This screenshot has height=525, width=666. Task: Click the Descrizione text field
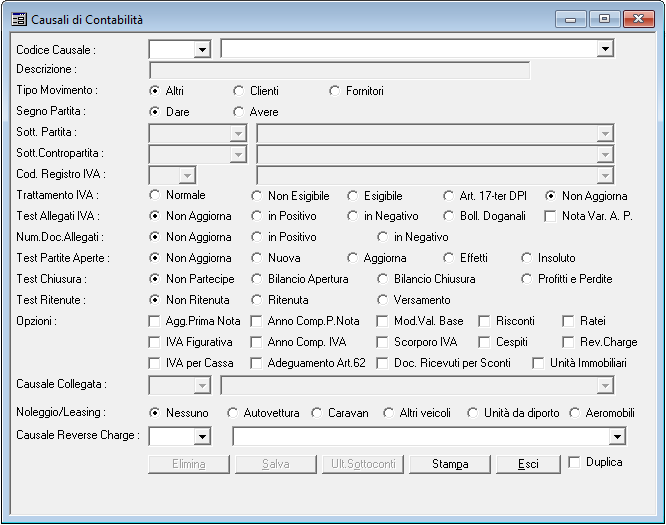(x=339, y=70)
